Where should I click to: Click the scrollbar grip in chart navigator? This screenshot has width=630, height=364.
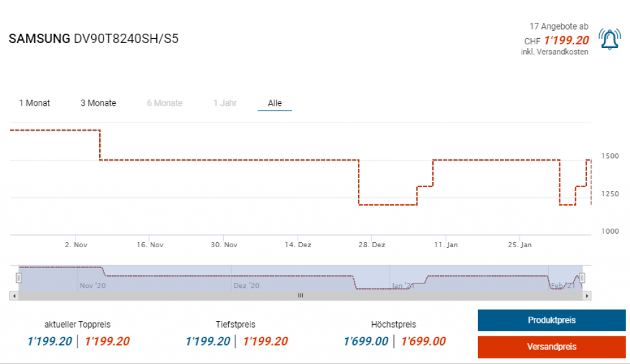click(x=300, y=296)
